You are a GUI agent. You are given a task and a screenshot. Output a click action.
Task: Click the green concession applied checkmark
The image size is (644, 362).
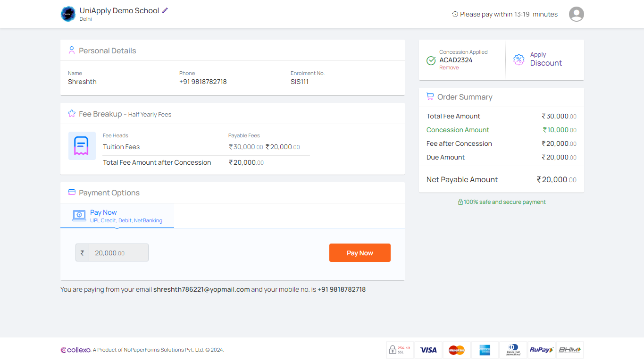click(x=431, y=60)
